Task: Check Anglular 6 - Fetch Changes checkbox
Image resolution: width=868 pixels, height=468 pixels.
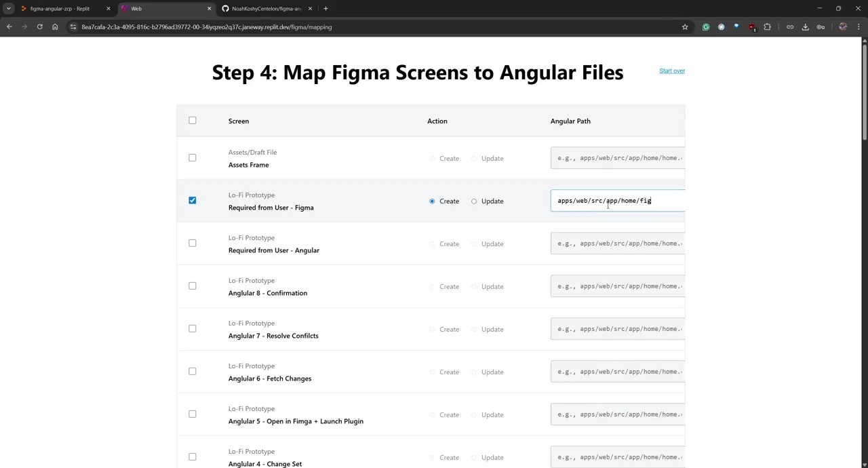Action: pos(193,372)
